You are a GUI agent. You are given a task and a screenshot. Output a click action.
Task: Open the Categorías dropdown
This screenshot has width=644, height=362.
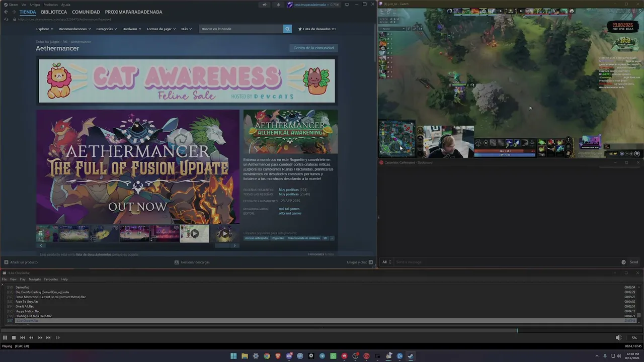point(107,29)
